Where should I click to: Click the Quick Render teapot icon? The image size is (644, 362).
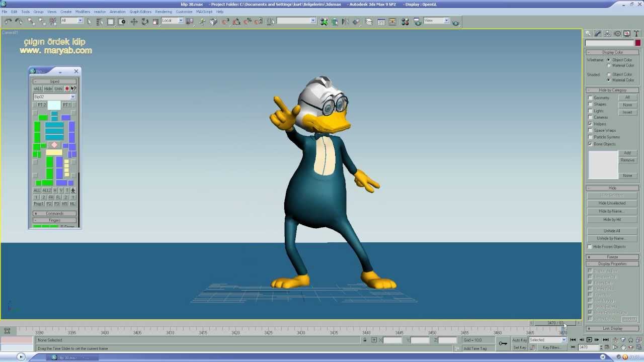click(456, 22)
